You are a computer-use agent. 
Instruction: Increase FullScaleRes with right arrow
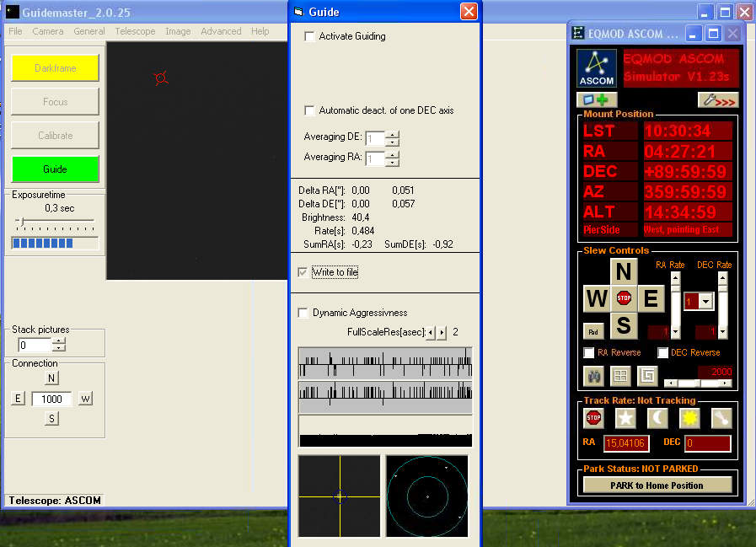[x=442, y=332]
